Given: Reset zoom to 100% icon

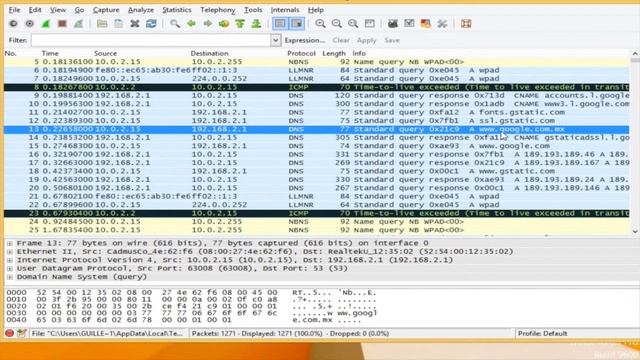Looking at the screenshot, I should 353,24.
